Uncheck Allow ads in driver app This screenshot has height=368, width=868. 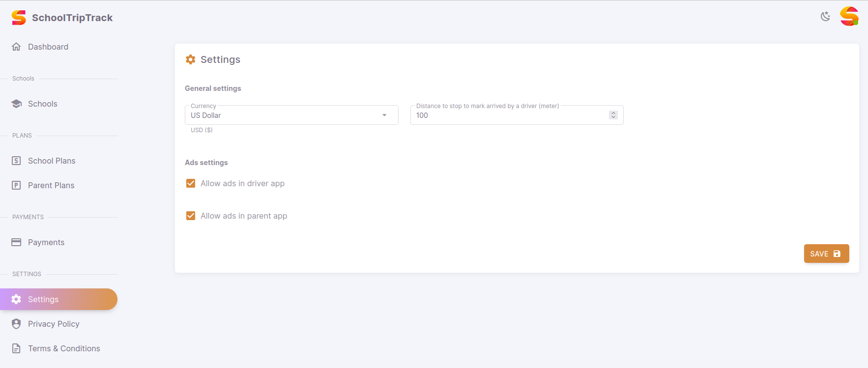pos(191,183)
